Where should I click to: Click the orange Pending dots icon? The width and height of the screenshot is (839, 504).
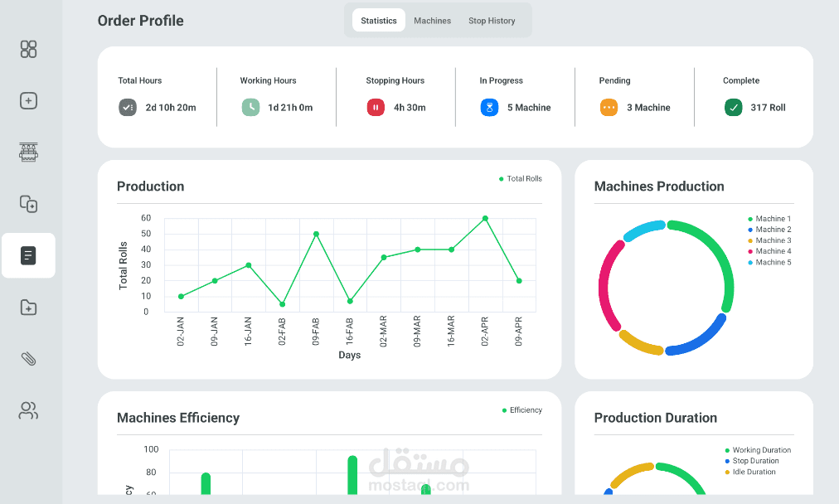(x=609, y=108)
